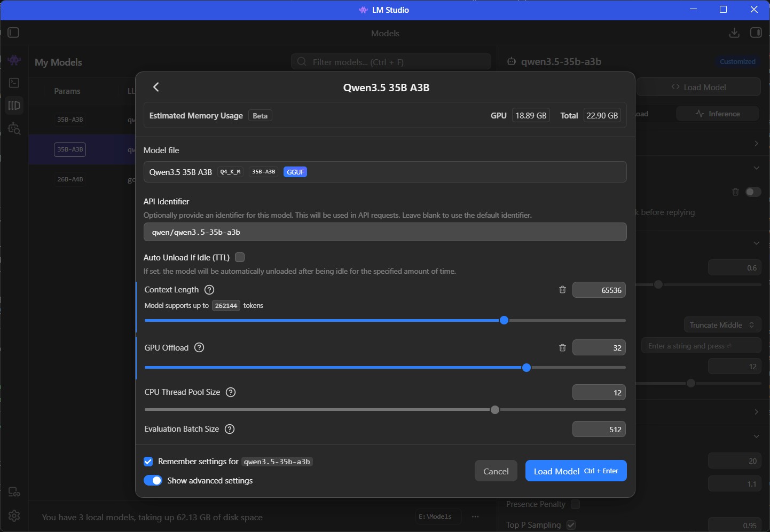Select the 26B-A4B model row
Viewport: 770px width, 532px height.
(x=82, y=179)
